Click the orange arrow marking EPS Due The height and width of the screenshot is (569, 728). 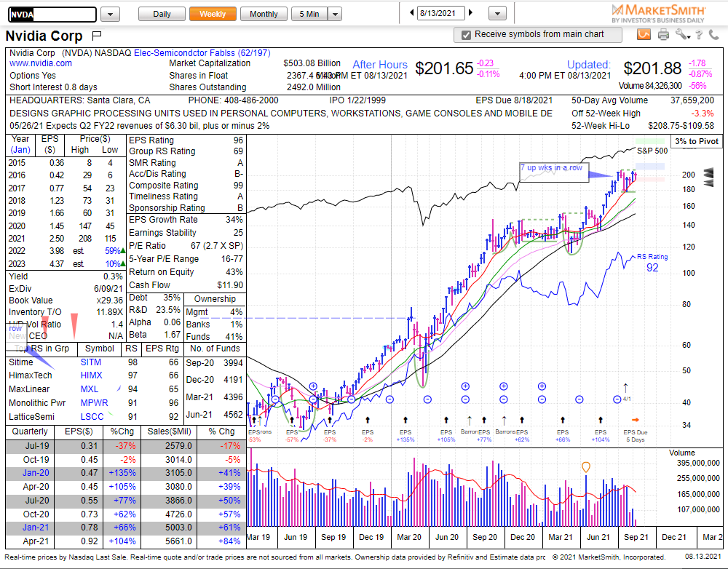point(636,420)
